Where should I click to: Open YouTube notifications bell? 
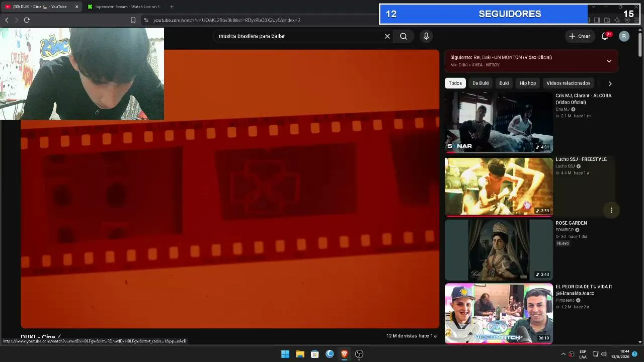(x=605, y=36)
